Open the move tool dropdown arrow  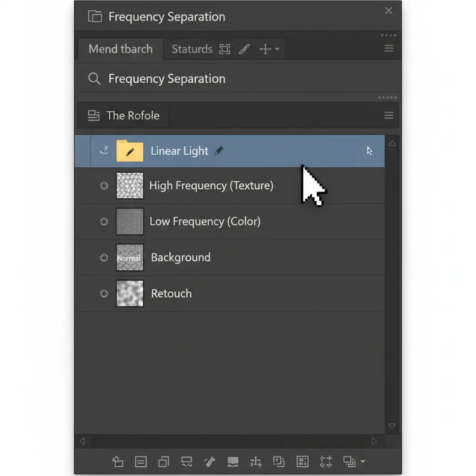coord(278,49)
